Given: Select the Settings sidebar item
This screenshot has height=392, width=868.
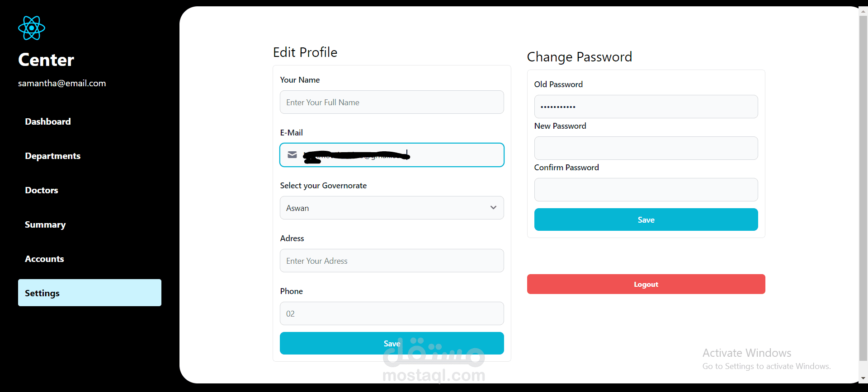Looking at the screenshot, I should [x=90, y=293].
